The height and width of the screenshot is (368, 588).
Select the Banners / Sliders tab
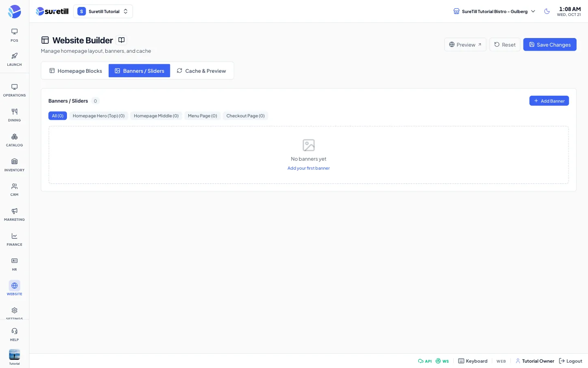pyautogui.click(x=139, y=71)
